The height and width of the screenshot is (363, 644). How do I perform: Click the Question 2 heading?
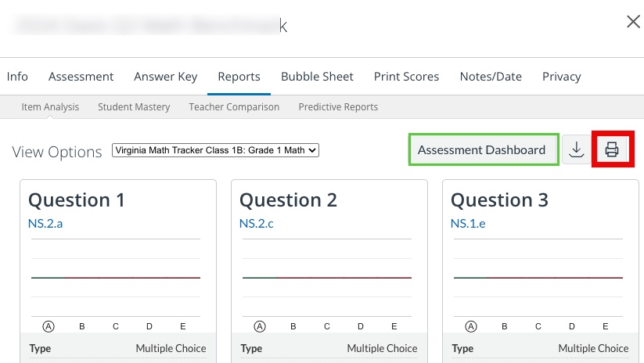(x=288, y=200)
